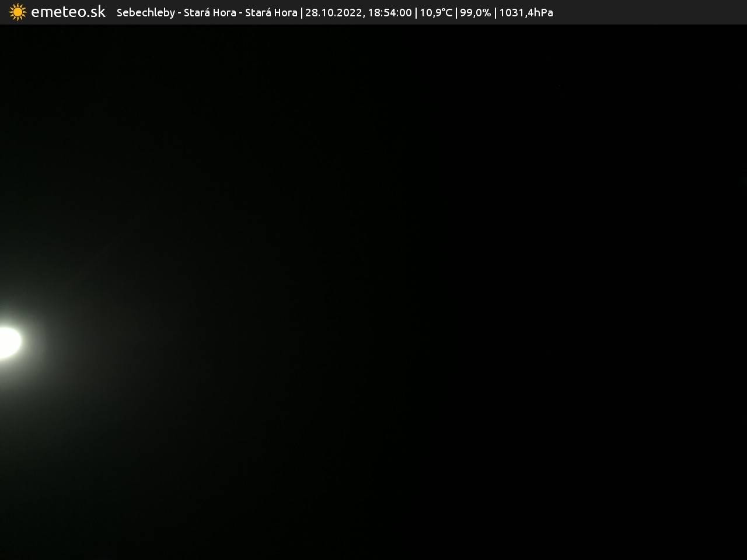Screen dimensions: 747x560
Task: Click the dark center of the webcam image
Action: point(373,292)
